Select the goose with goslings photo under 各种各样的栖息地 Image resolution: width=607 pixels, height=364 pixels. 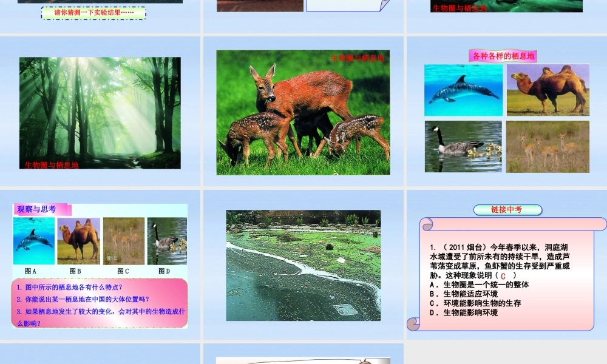(x=463, y=147)
